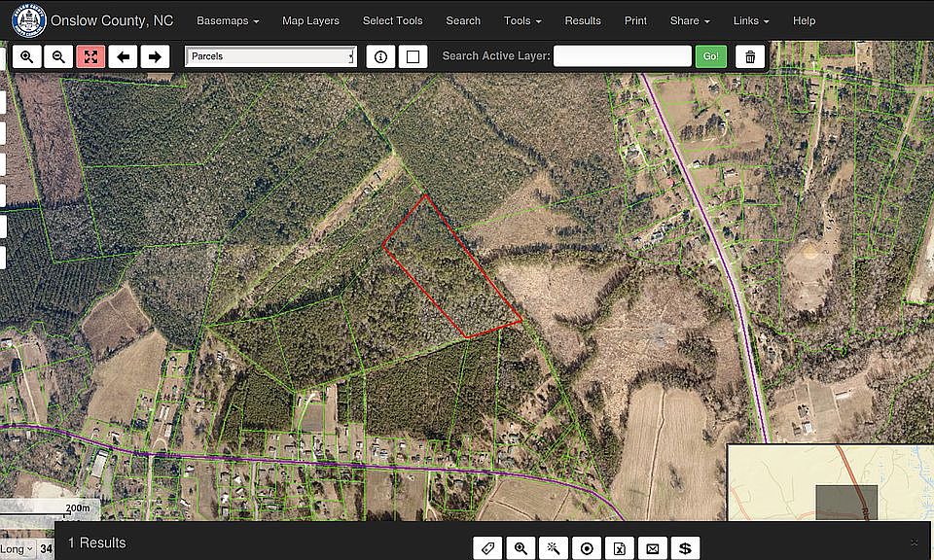Click the tag icon in results bar
The image size is (934, 560).
[x=487, y=548]
